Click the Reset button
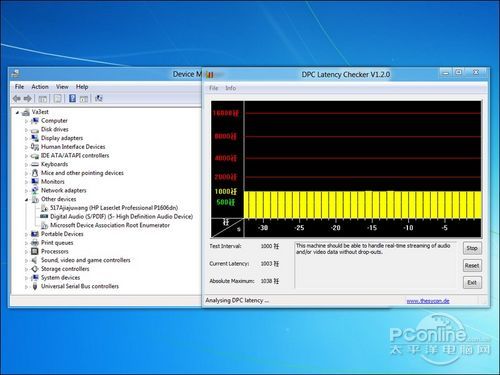 (472, 266)
